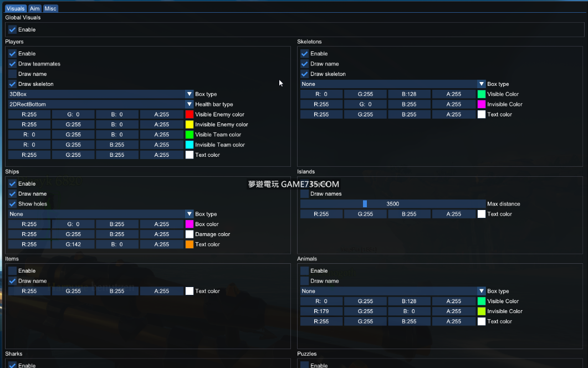This screenshot has height=368, width=588.
Task: Disable the Global Visuals Enable checkbox
Action: pos(12,29)
